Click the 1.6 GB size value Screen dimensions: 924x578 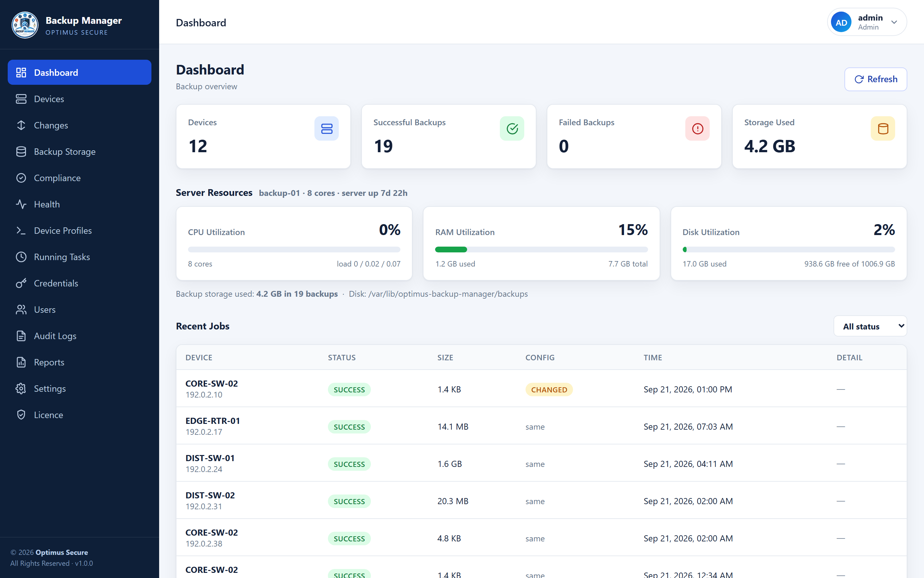[449, 464]
